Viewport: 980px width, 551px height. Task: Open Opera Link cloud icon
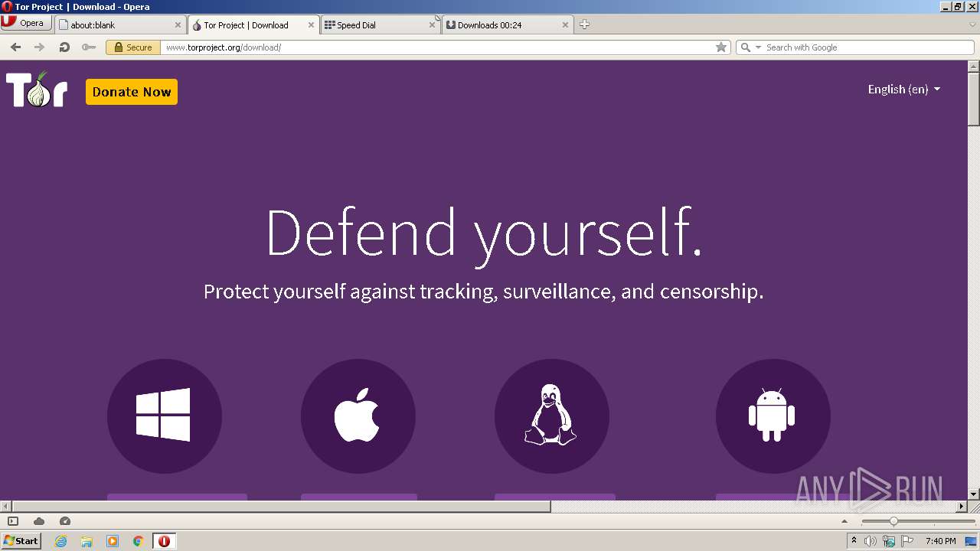[x=39, y=521]
